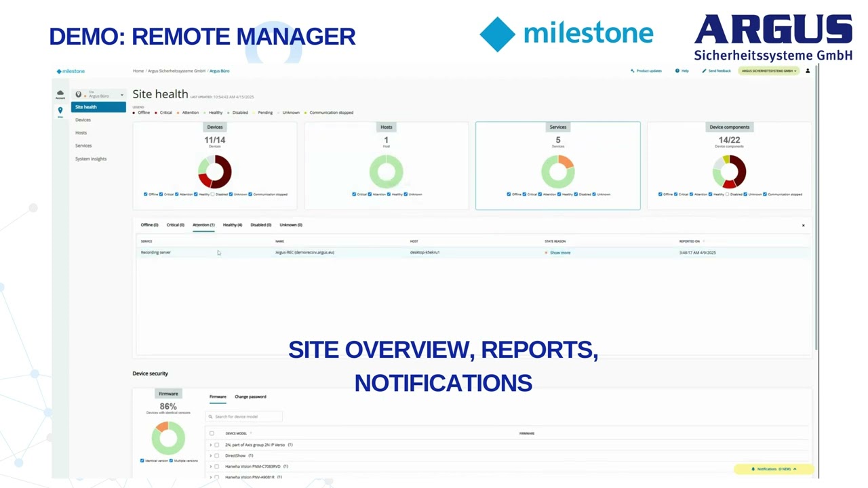Toggle Unknown checkbox under Services chart
Viewport: 868px width, 488px height.
click(594, 195)
